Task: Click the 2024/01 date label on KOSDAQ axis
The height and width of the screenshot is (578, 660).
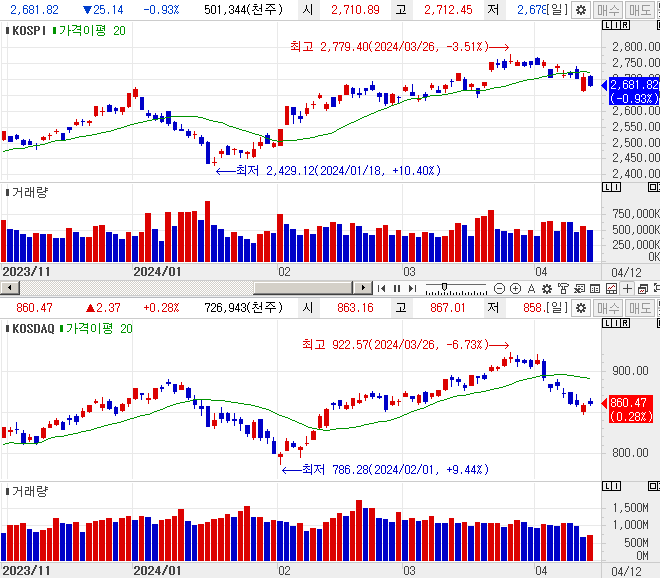Action: pyautogui.click(x=157, y=571)
